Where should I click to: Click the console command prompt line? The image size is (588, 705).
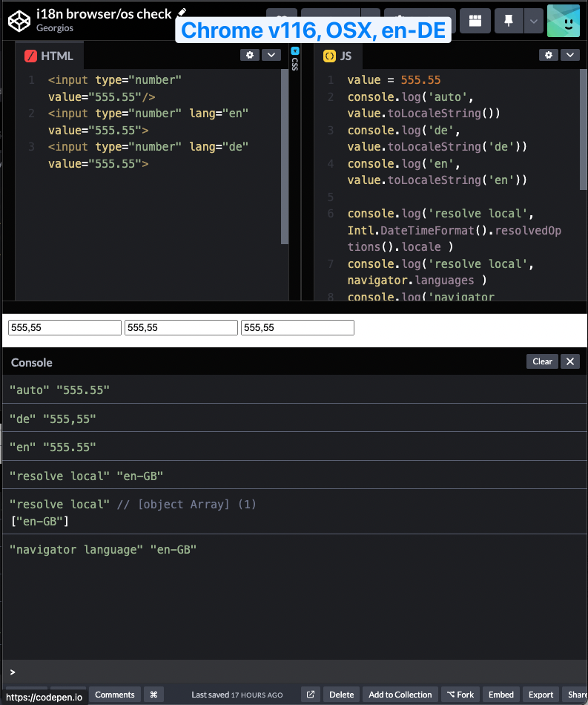(x=294, y=672)
